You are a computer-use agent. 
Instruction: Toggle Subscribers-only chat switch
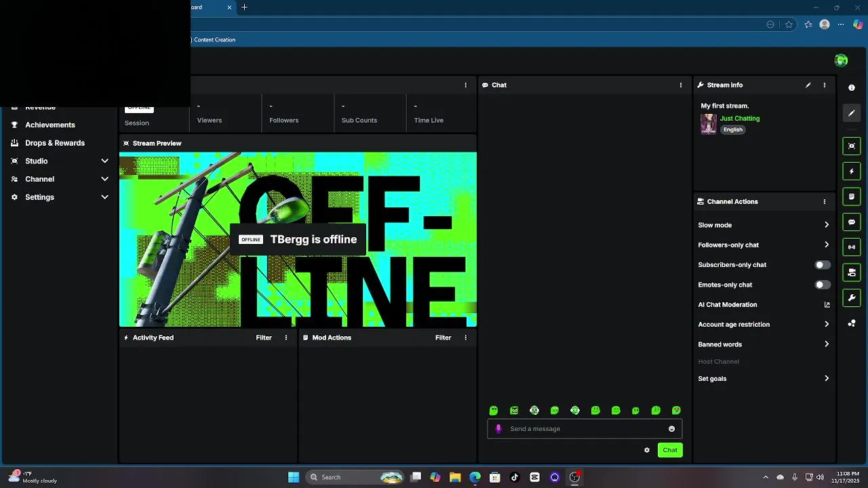822,265
